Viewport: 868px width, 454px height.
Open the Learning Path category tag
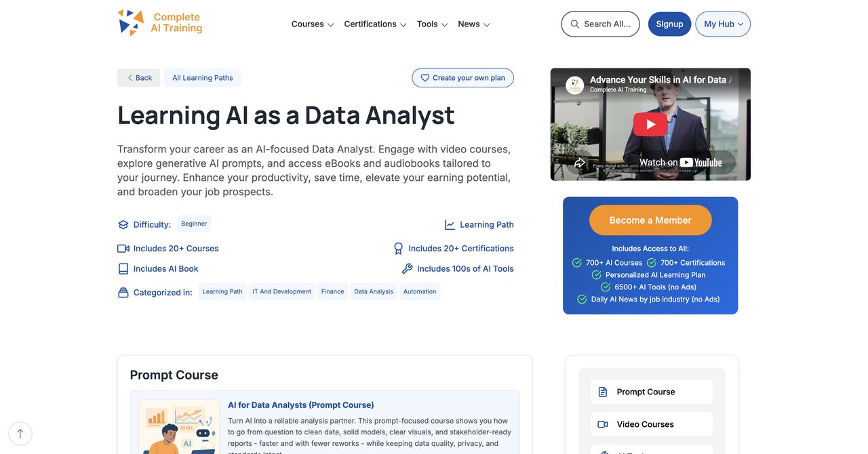[222, 291]
